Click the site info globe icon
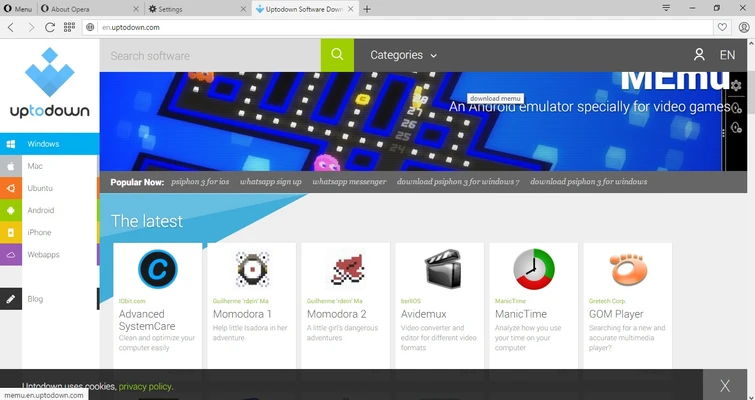The height and width of the screenshot is (400, 755). pos(90,27)
